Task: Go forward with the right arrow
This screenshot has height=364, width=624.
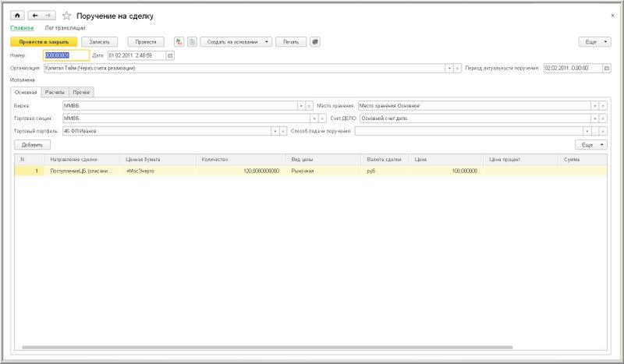Action: [50, 16]
